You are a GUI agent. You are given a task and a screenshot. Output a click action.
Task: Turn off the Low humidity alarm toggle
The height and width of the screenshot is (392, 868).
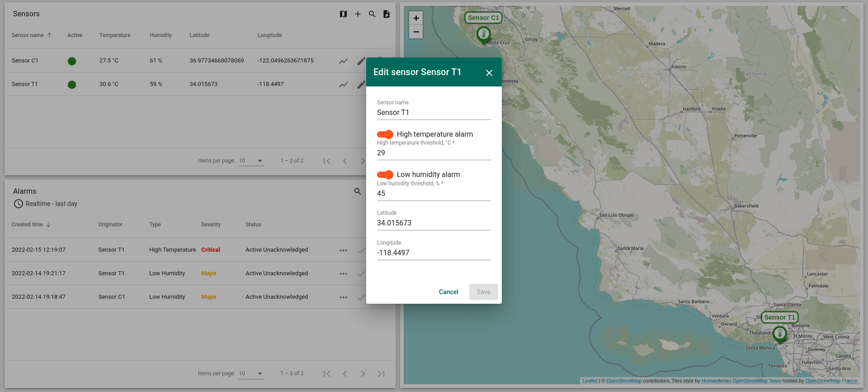coord(385,175)
